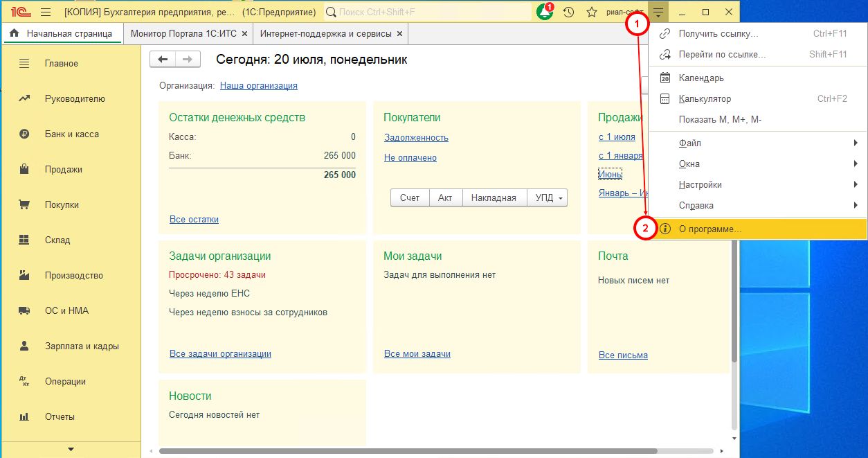
Task: Click the 1C logo icon
Action: 21,12
